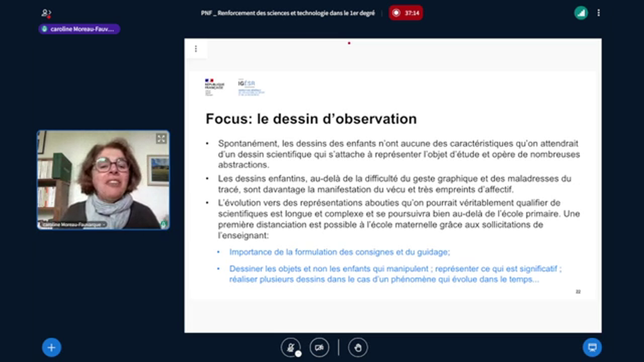The image size is (644, 362).
Task: Open the presentation options three-dot menu
Action: [x=196, y=49]
